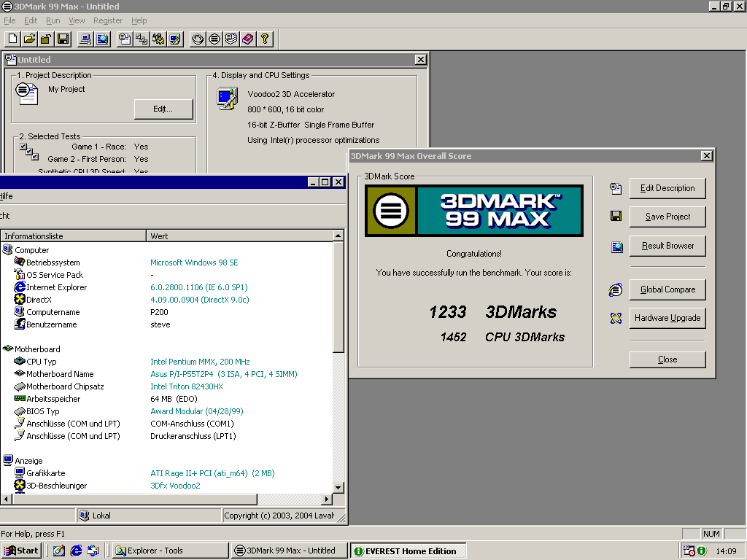Click the 3Dfx Voodoo2 link

(x=175, y=485)
